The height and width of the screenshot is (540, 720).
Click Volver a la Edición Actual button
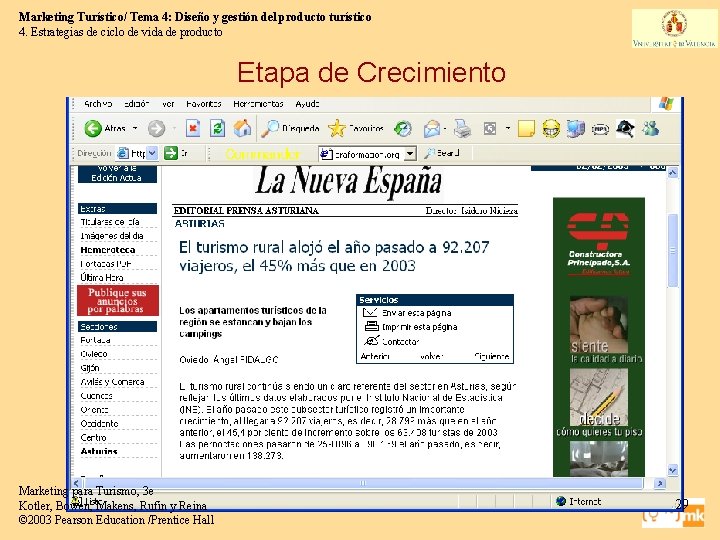tap(117, 174)
